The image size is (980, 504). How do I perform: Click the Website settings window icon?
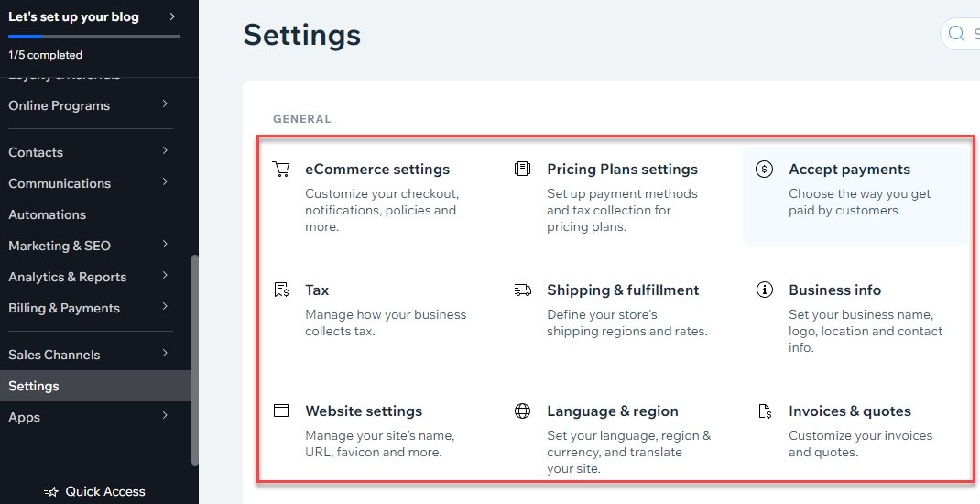point(281,411)
